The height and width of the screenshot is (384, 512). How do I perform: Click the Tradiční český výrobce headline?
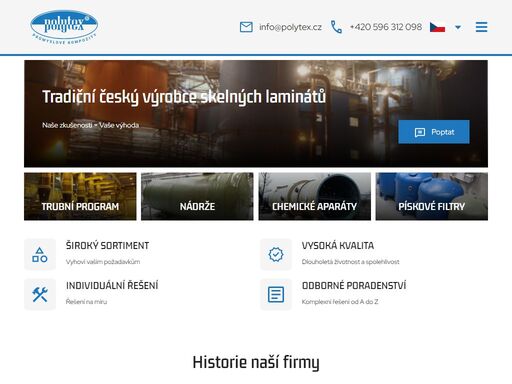tap(184, 97)
